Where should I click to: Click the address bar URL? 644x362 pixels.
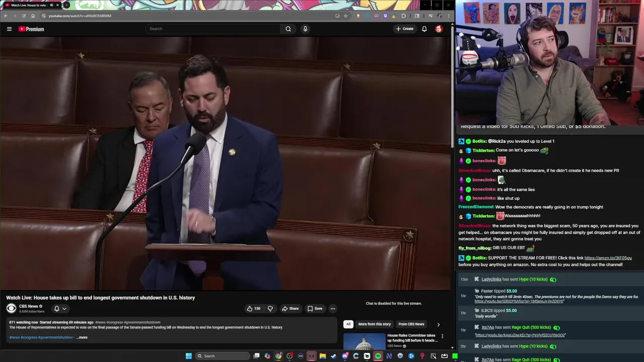80,16
